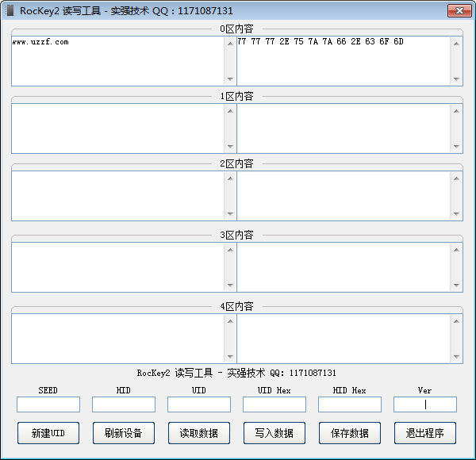The width and height of the screenshot is (476, 460).
Task: Click scroll-down arrow of 4区 left text area
Action: coord(230,356)
